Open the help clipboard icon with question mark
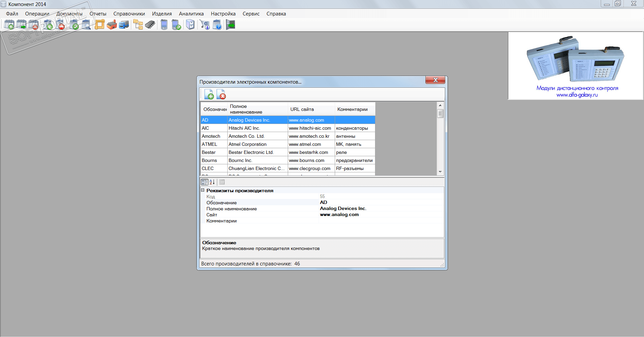Viewport: 644px width, 337px height. pyautogui.click(x=217, y=25)
